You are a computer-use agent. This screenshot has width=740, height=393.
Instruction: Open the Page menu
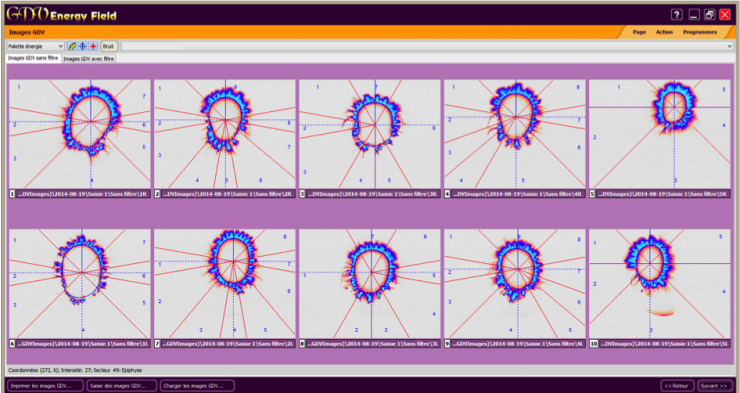pos(639,32)
